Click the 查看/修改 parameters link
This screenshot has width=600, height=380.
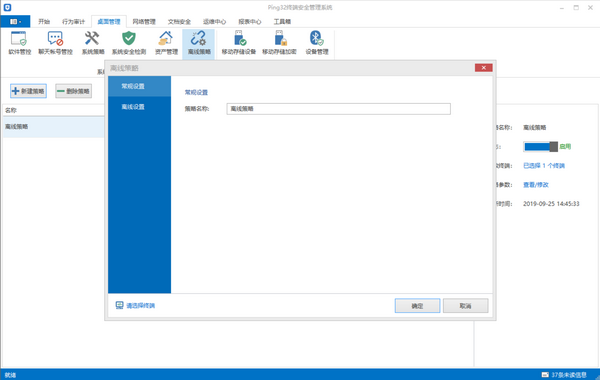pos(536,185)
